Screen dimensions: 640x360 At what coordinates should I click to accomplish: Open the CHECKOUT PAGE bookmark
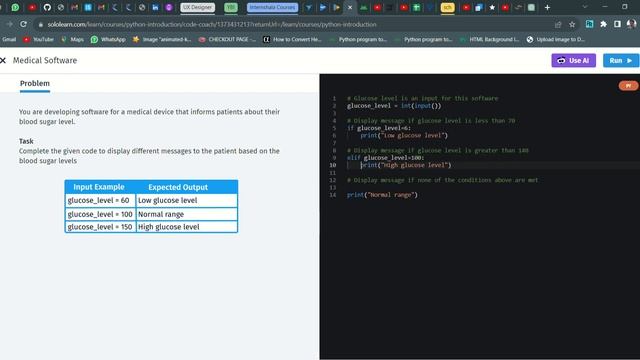[227, 40]
